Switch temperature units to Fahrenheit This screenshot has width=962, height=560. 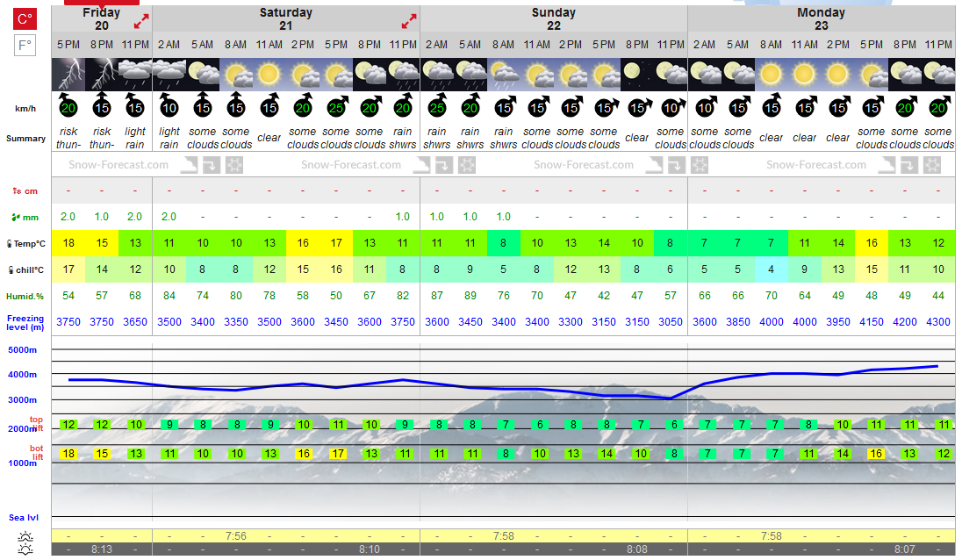click(x=25, y=46)
